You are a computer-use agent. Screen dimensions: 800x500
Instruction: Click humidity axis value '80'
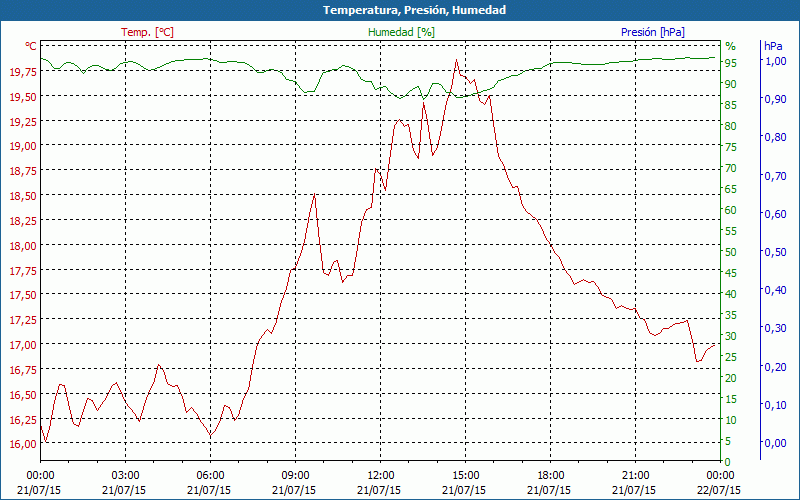[731, 126]
